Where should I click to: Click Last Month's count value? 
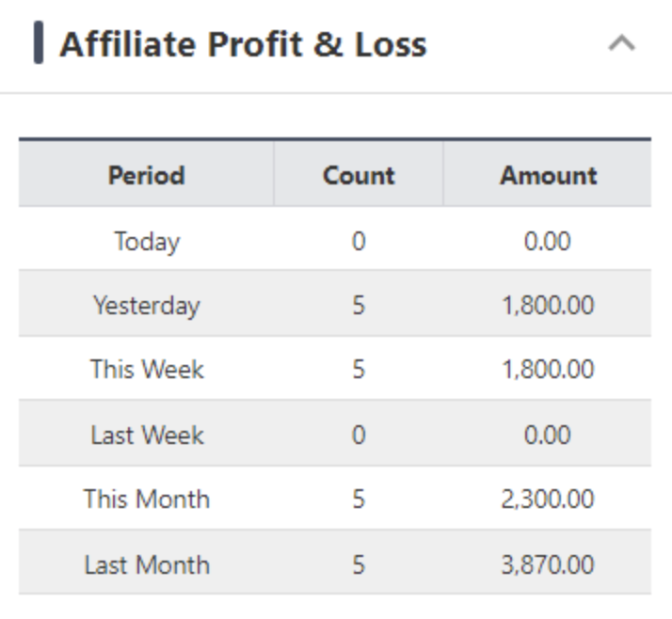pos(359,564)
